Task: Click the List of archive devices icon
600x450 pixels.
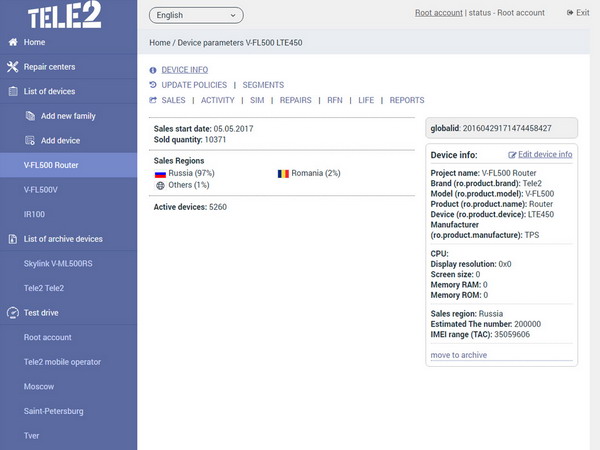Action: click(12, 239)
